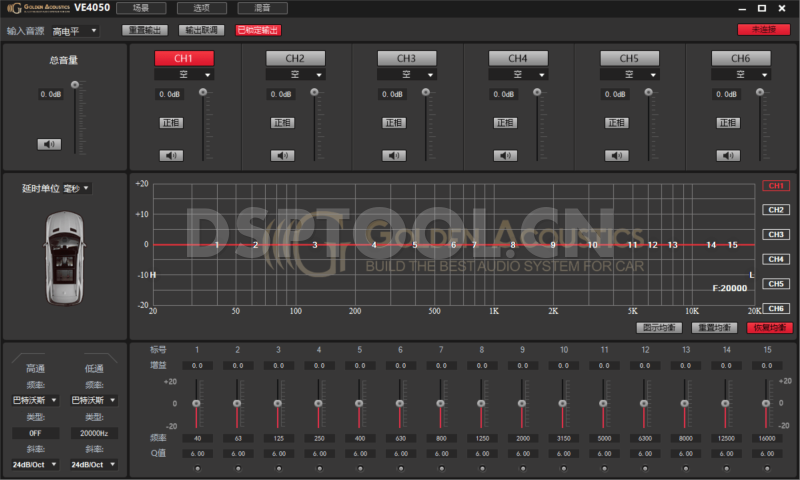Toggle the CH5 speaker mute icon
Screen dimensions: 800x480
click(x=617, y=155)
